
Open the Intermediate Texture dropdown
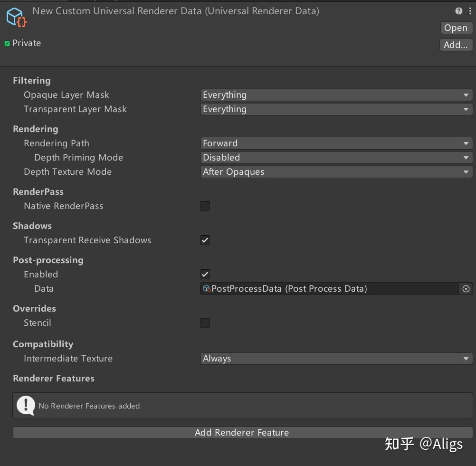click(x=336, y=358)
